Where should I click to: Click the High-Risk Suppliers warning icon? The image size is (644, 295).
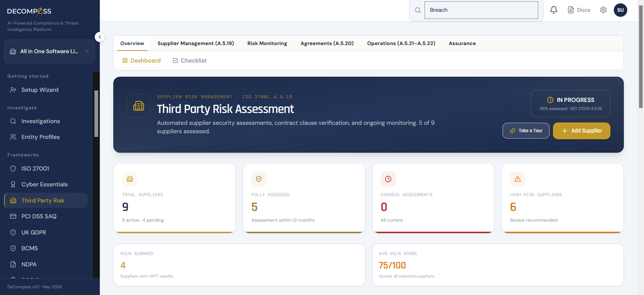coord(517,179)
